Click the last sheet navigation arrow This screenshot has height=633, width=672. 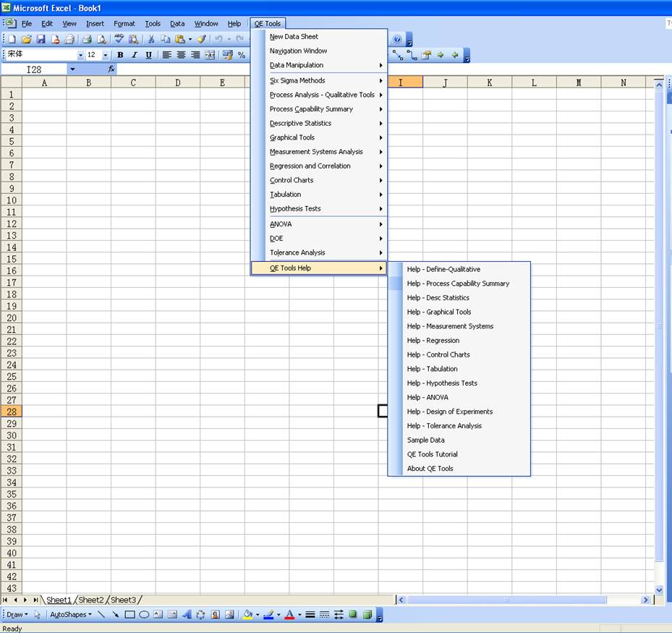(35, 600)
